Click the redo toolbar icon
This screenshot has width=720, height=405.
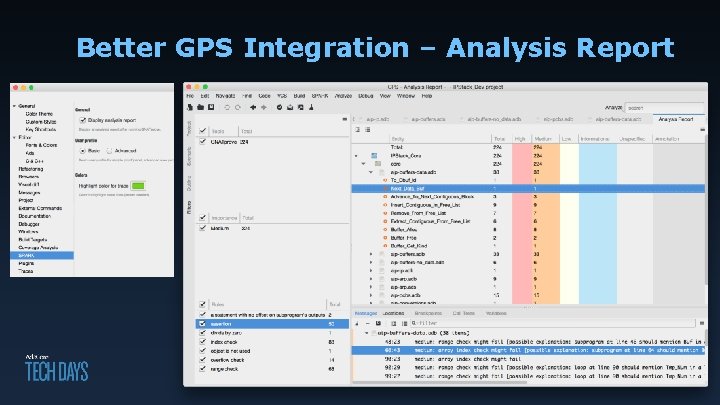tap(237, 107)
